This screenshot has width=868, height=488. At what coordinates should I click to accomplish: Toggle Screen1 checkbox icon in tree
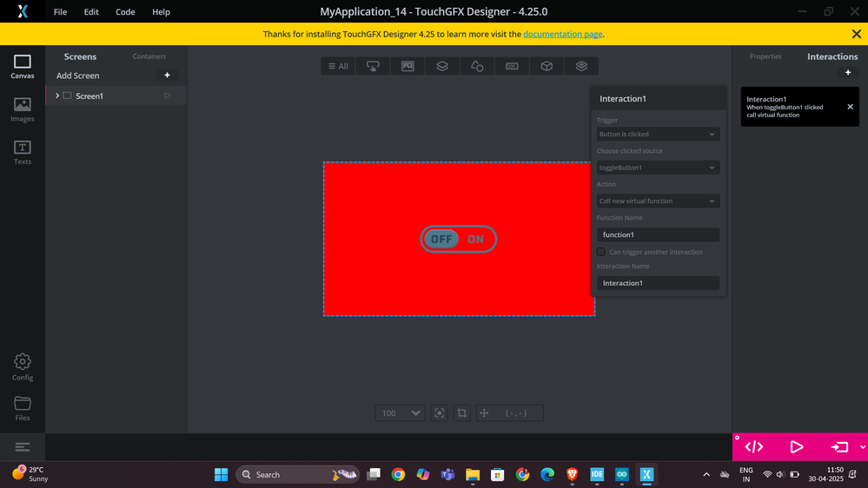[x=67, y=96]
